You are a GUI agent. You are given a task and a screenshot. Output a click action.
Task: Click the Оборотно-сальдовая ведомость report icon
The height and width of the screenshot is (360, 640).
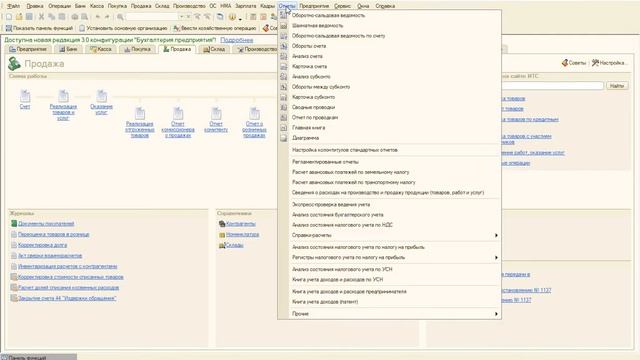[284, 16]
